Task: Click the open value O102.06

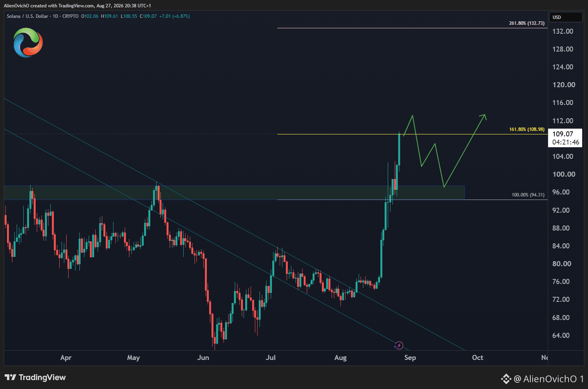Action: [90, 16]
